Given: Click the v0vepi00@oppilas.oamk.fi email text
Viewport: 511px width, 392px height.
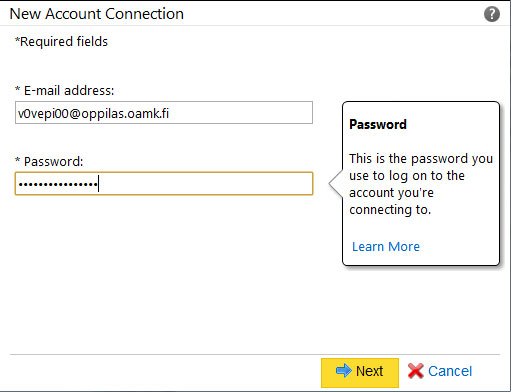Looking at the screenshot, I should (93, 113).
